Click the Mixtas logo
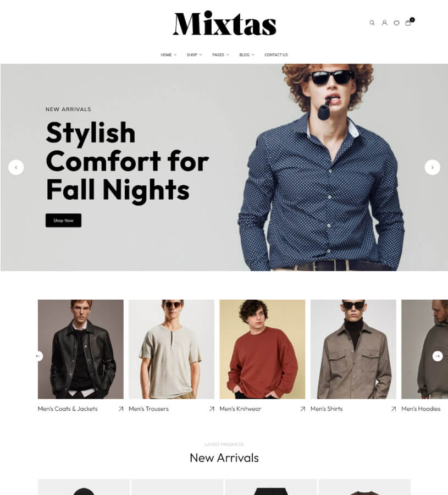Viewport: 448px width, 495px height. 225,24
